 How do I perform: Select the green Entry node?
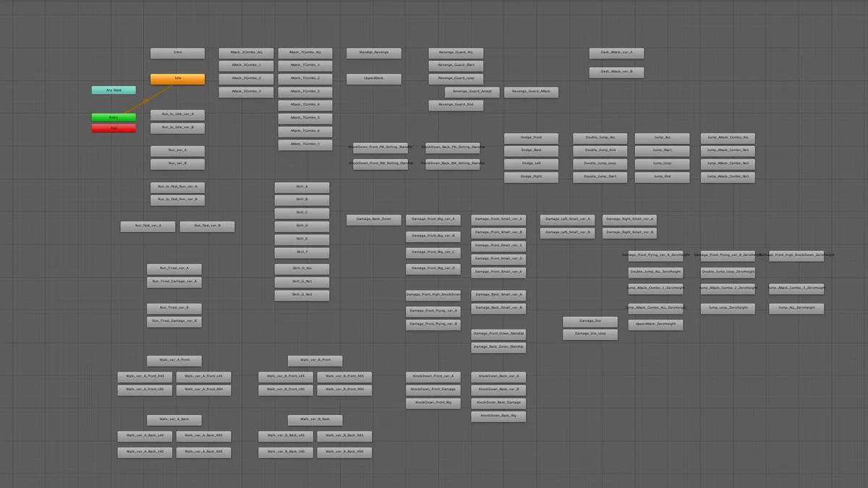[114, 117]
